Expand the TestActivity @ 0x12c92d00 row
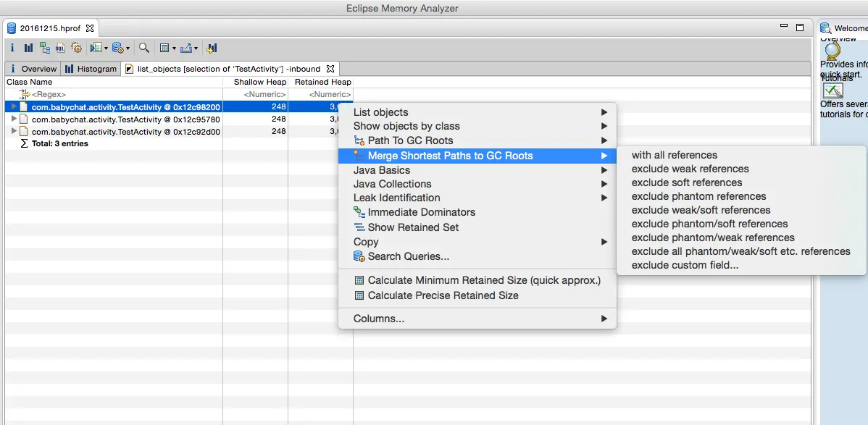 pos(14,131)
